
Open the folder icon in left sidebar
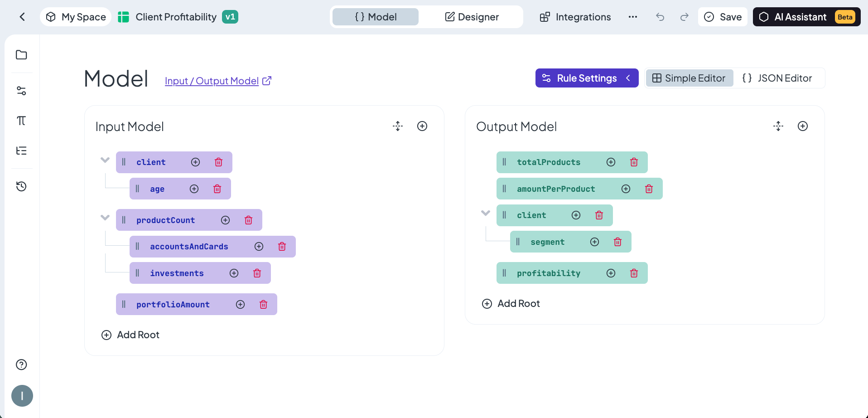[21, 55]
